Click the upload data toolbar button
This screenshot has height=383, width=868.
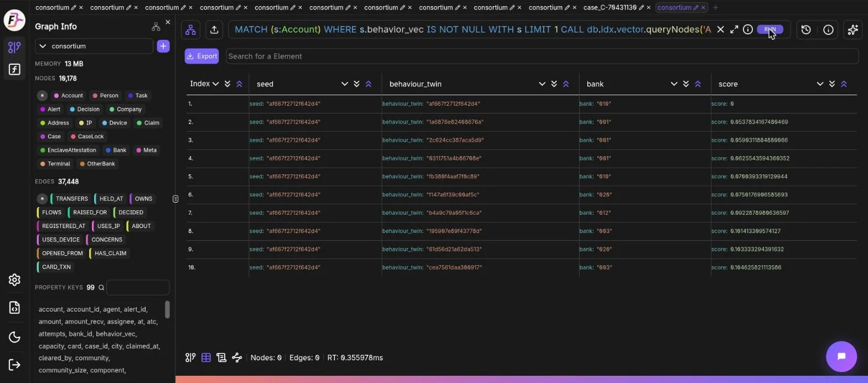click(214, 30)
